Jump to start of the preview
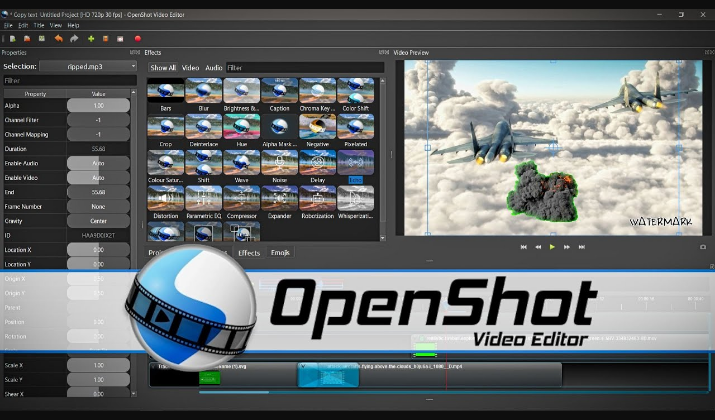The height and width of the screenshot is (420, 715). click(x=523, y=247)
